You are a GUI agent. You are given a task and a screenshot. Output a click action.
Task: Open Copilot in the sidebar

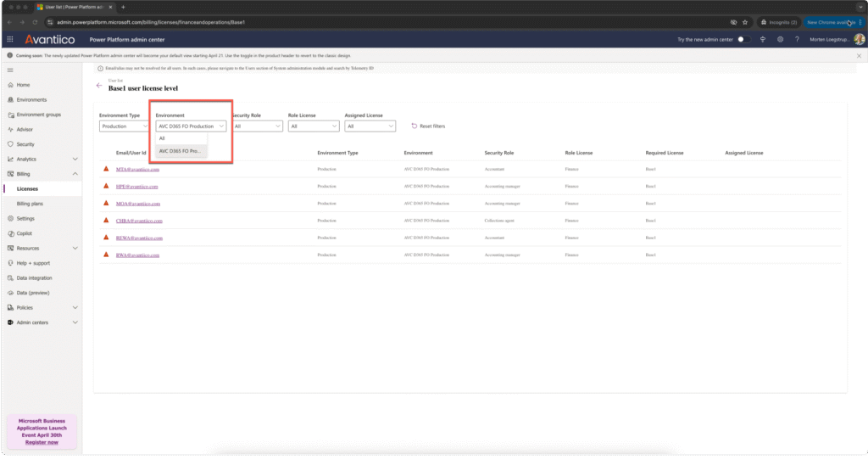point(25,233)
